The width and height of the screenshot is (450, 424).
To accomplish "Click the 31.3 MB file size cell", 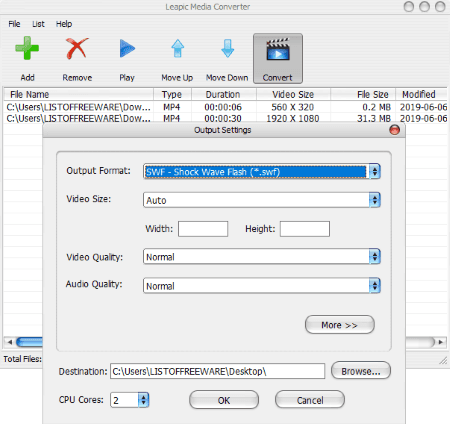I will [x=374, y=118].
